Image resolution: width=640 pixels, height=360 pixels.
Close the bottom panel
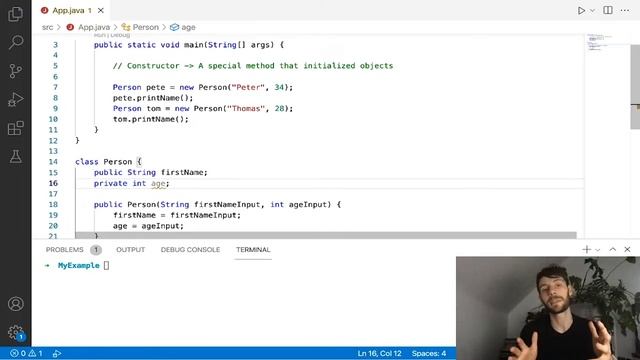pos(627,249)
